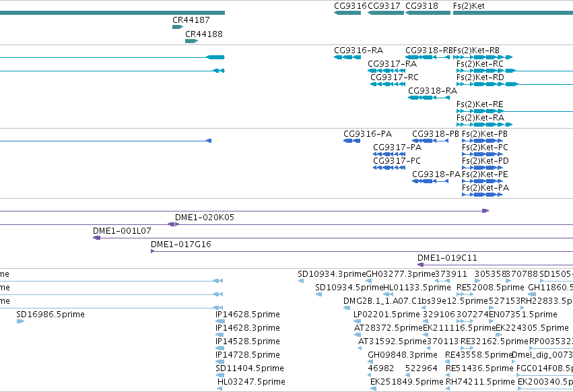
Task: Click the Fs(2)Ket gene label
Action: point(469,6)
